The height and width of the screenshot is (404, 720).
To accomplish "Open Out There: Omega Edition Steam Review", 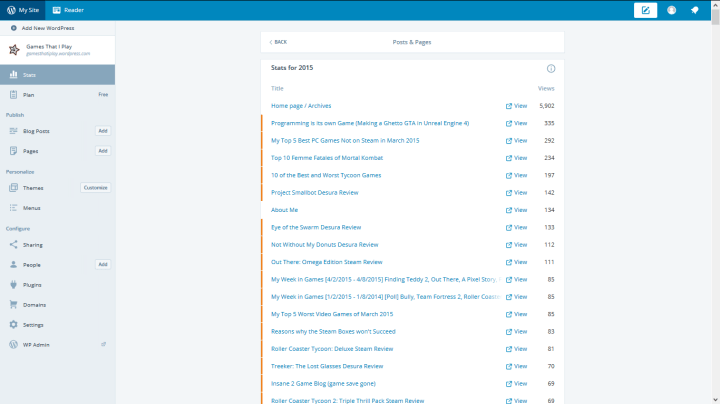I will (x=326, y=262).
